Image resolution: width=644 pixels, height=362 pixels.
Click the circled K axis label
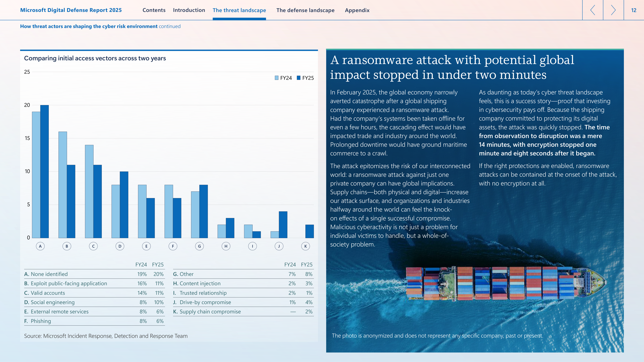click(x=306, y=246)
